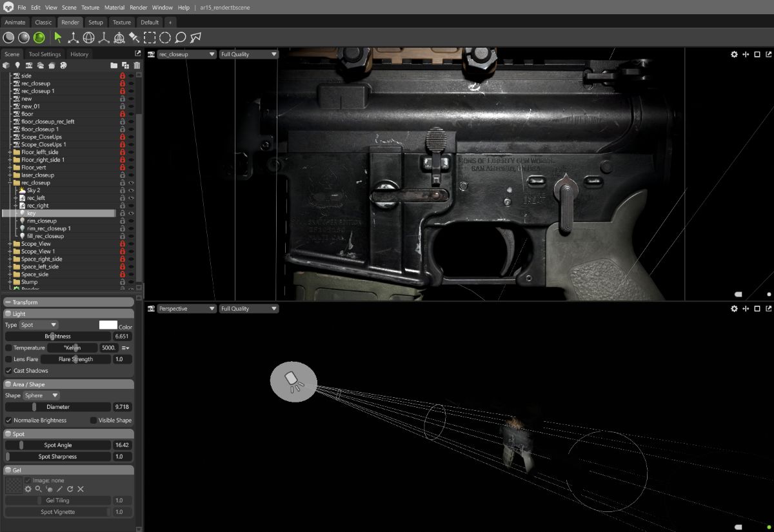
Task: Activate the Translate (move) gizmo tool
Action: click(x=74, y=37)
